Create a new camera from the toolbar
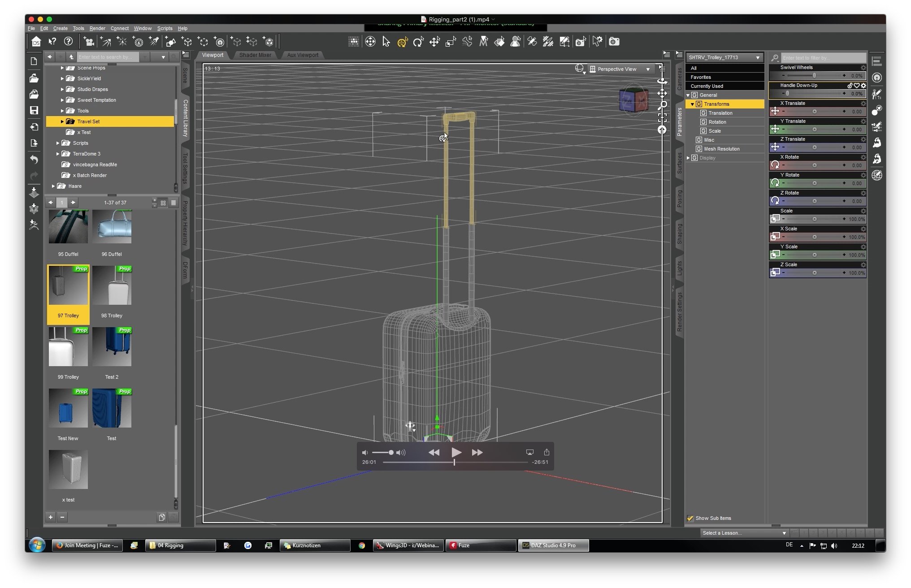911x588 pixels. click(89, 42)
